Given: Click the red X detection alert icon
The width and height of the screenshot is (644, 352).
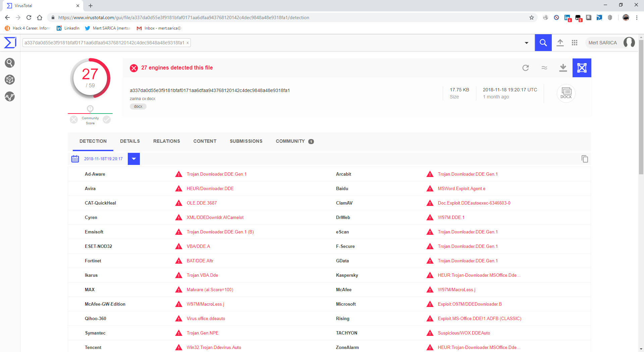Looking at the screenshot, I should [134, 68].
